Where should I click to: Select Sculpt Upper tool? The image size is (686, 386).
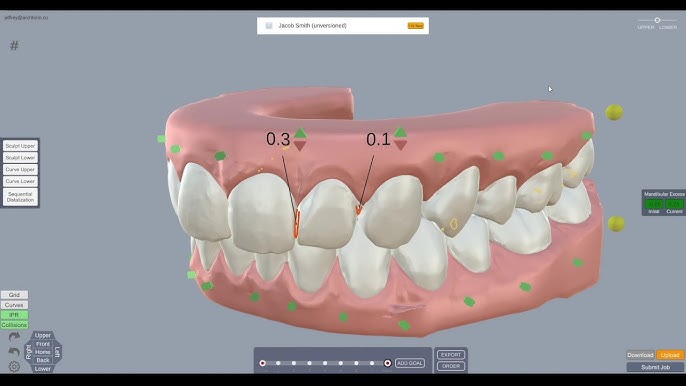click(x=21, y=146)
